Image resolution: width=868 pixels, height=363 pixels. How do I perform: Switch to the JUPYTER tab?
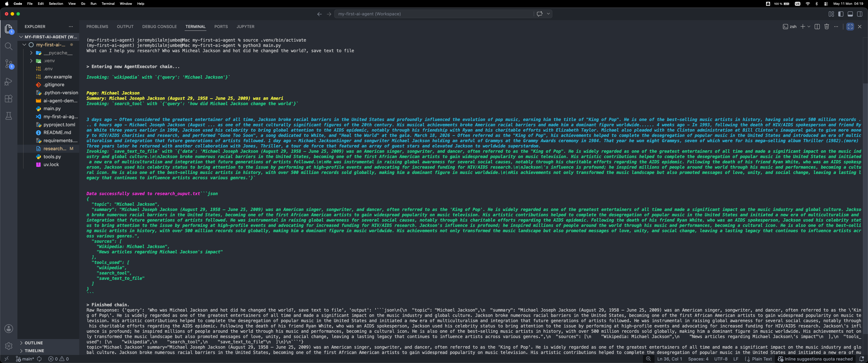pyautogui.click(x=245, y=27)
